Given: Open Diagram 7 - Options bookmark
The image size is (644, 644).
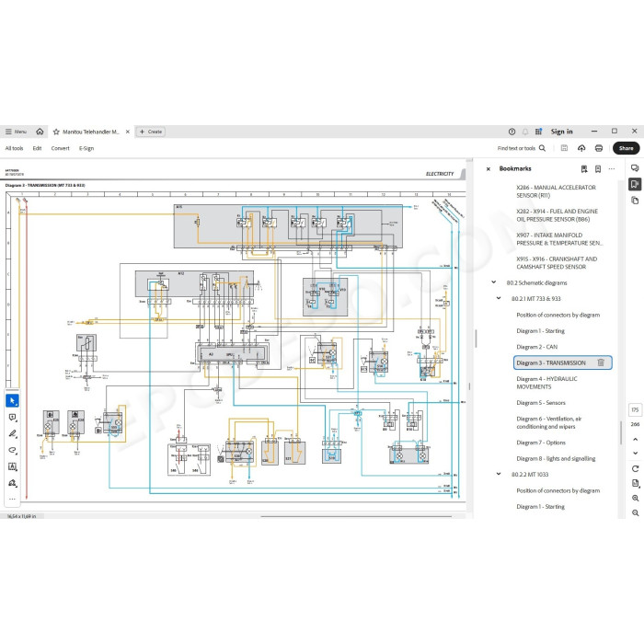Looking at the screenshot, I should click(541, 443).
